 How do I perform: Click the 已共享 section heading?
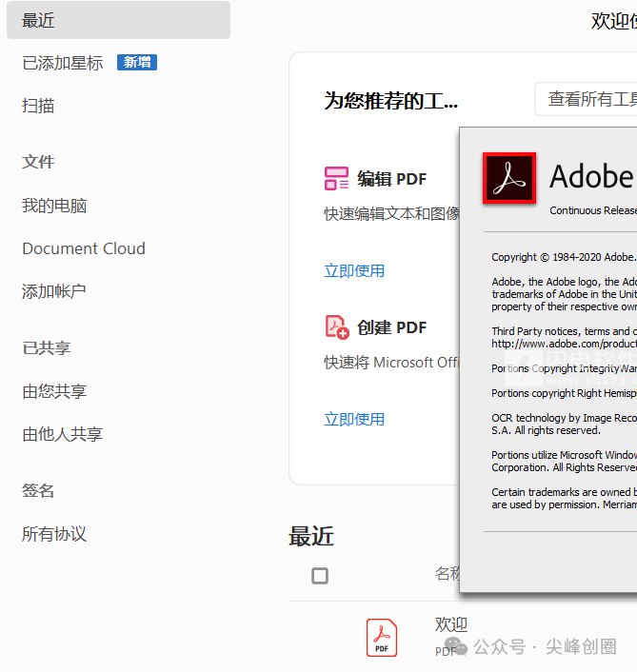coord(47,347)
